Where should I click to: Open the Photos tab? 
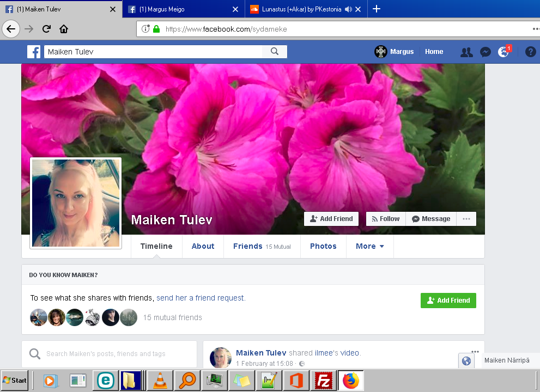[x=323, y=247]
